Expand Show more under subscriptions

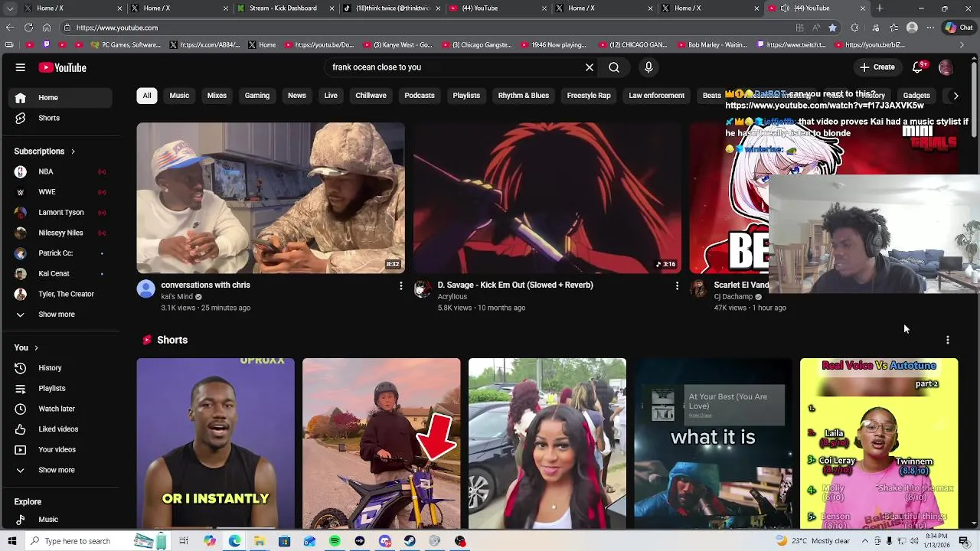(60, 315)
